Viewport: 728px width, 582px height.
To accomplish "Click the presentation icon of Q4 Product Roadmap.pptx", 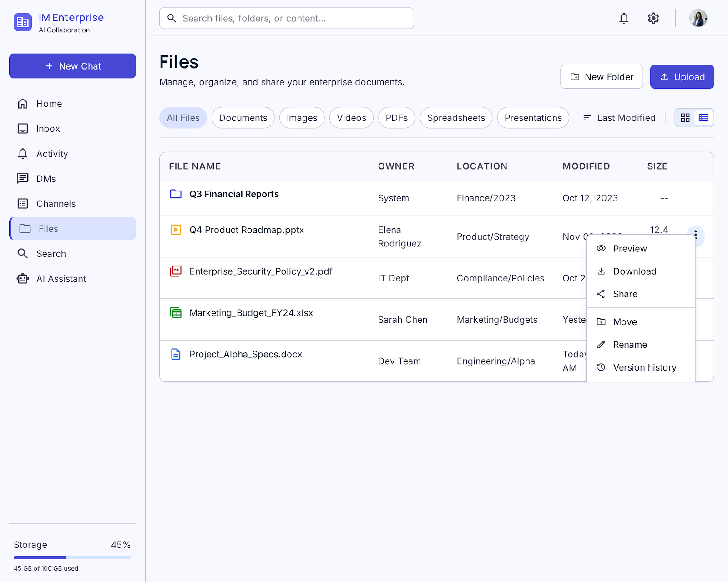I will pyautogui.click(x=176, y=230).
